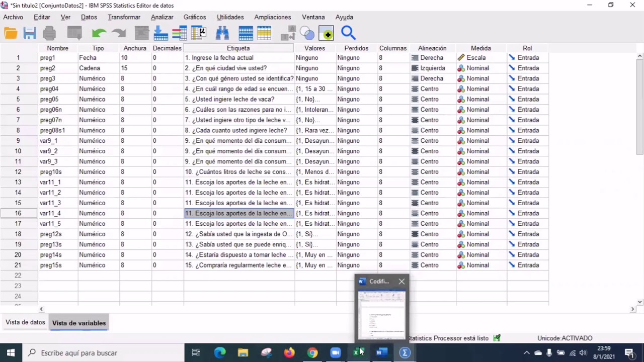Image resolution: width=644 pixels, height=362 pixels.
Task: Click the Valores cell '{1, Rara vez...' for preg08s1
Action: pyautogui.click(x=315, y=130)
